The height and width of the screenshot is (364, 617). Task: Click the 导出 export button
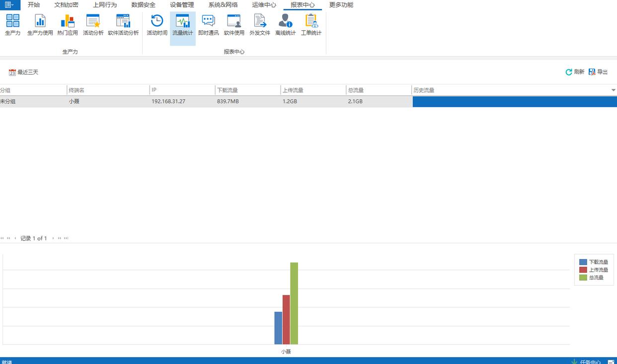tap(598, 72)
